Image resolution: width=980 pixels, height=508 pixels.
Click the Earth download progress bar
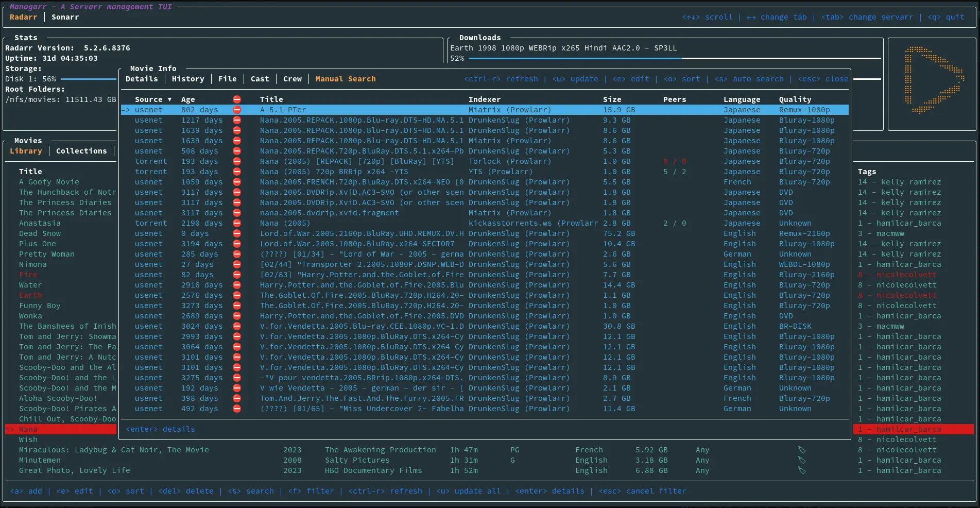pos(675,59)
